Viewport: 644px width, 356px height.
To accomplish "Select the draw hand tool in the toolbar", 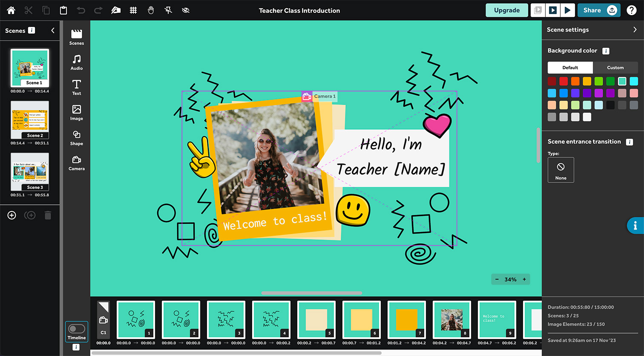I will tap(116, 10).
